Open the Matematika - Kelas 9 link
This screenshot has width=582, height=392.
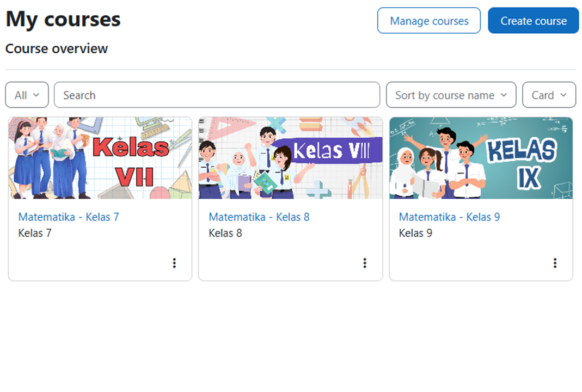click(449, 217)
